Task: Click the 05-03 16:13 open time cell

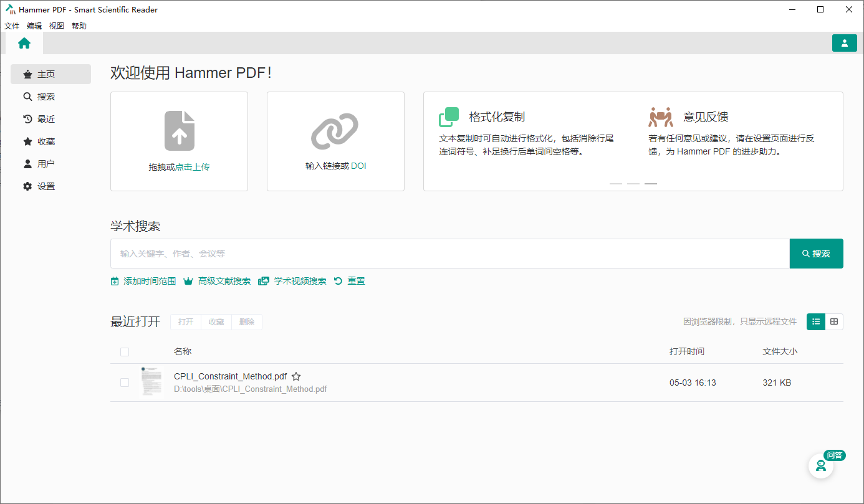Action: tap(693, 383)
